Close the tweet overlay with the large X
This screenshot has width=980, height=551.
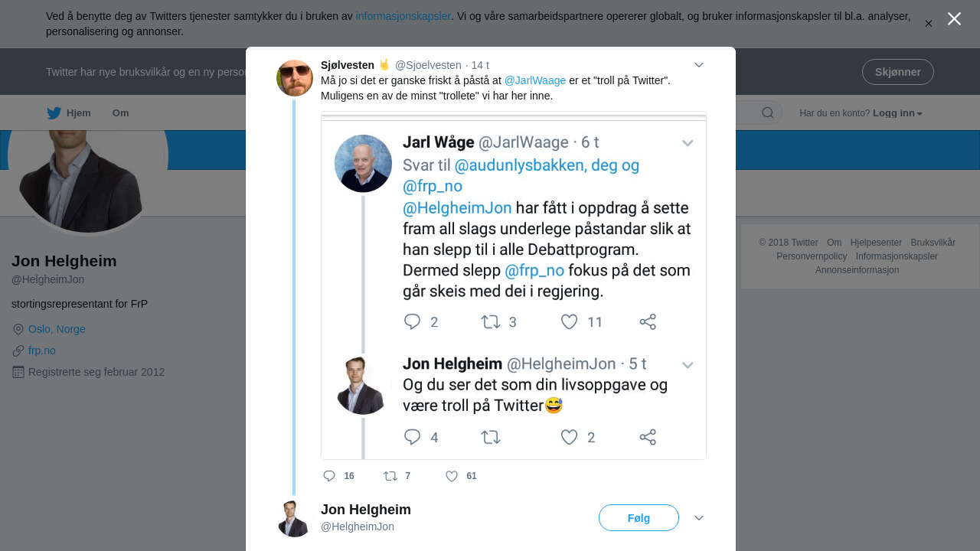pyautogui.click(x=954, y=19)
